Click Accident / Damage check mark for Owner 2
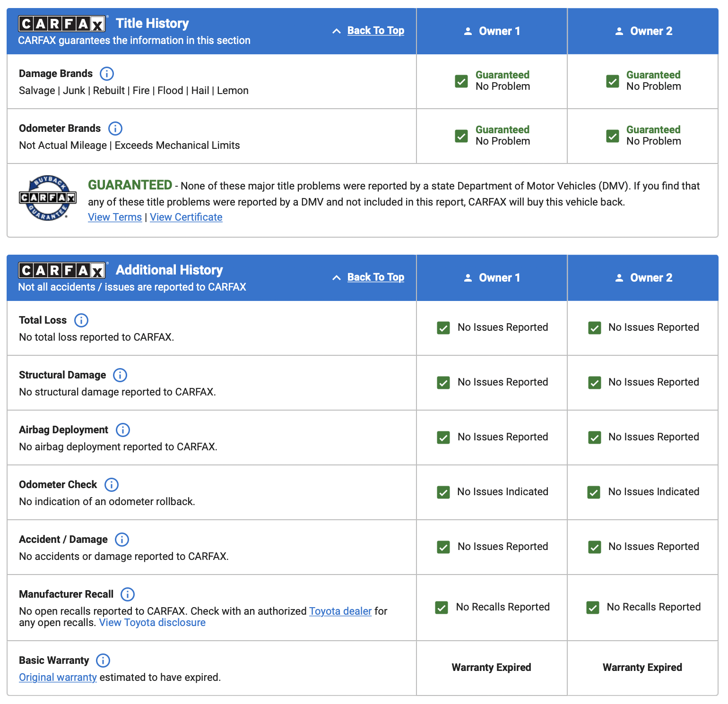 [595, 547]
